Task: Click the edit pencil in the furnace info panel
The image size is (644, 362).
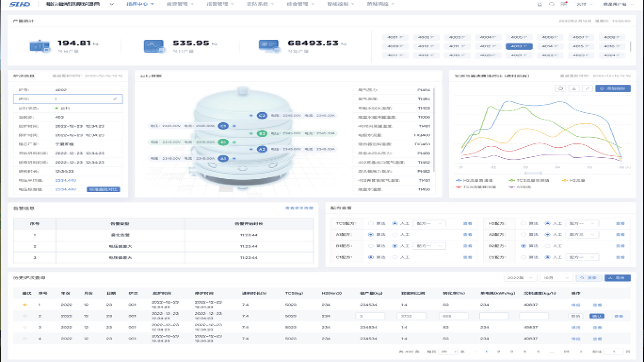Action: pyautogui.click(x=115, y=99)
